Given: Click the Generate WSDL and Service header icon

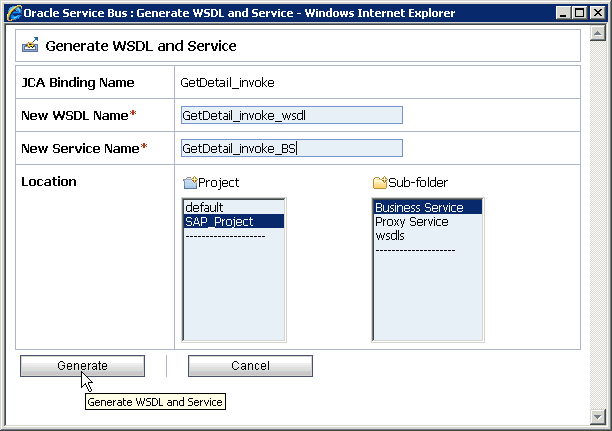Looking at the screenshot, I should [x=30, y=45].
